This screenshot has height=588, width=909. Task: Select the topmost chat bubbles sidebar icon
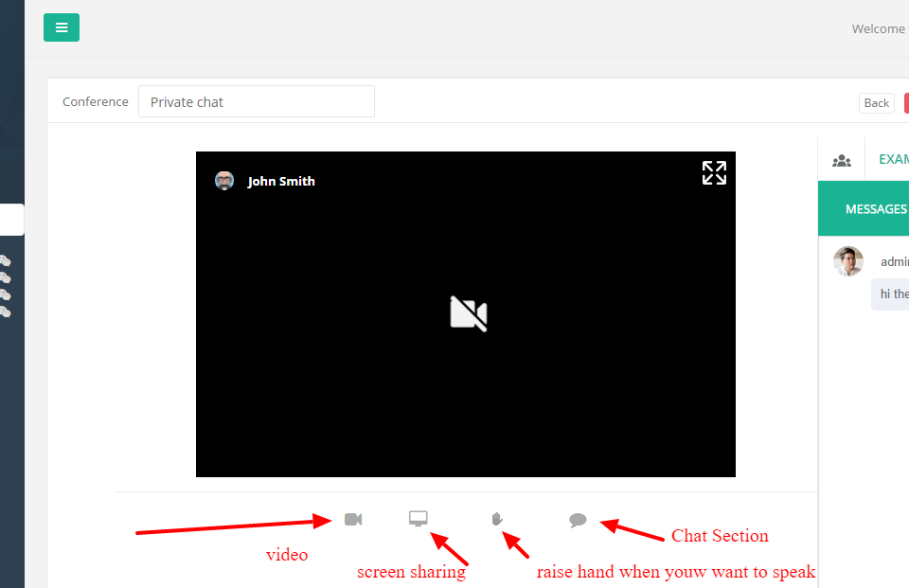point(5,260)
